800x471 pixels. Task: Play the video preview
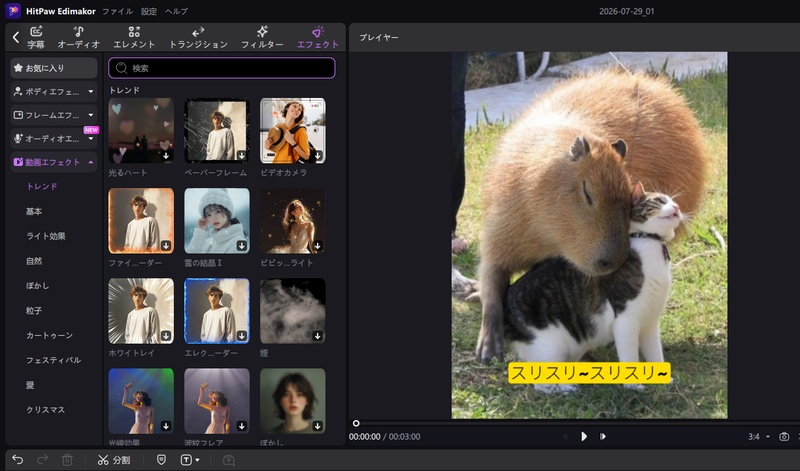(x=584, y=436)
